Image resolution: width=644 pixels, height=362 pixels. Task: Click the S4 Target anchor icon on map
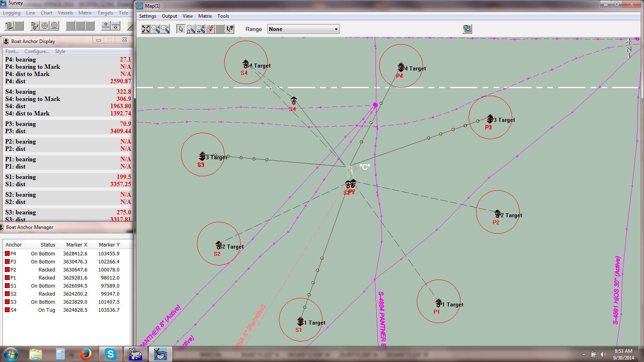click(246, 64)
